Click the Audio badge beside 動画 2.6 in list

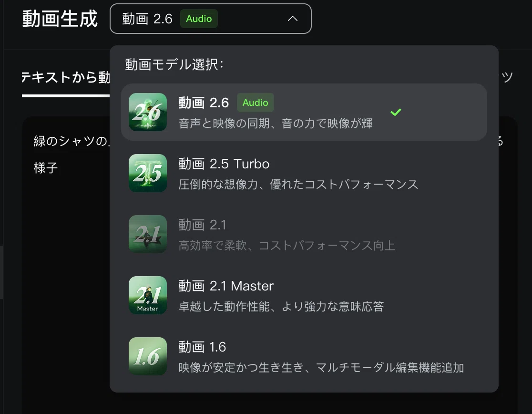point(255,103)
